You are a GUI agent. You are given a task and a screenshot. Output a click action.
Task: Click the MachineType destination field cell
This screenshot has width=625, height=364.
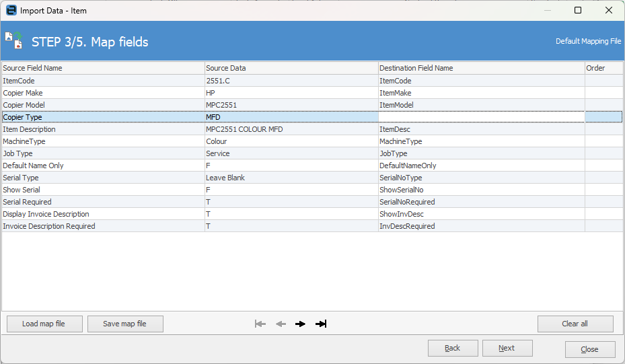tap(482, 141)
